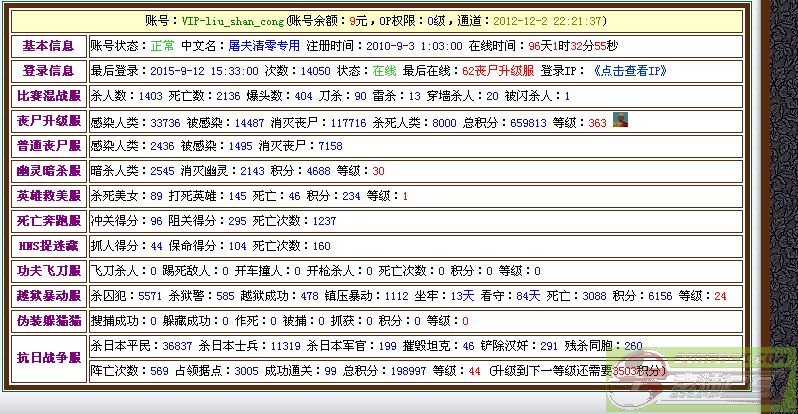Open the HNS捉迷藏 row header
Screen dimensions: 798x414
[47, 246]
